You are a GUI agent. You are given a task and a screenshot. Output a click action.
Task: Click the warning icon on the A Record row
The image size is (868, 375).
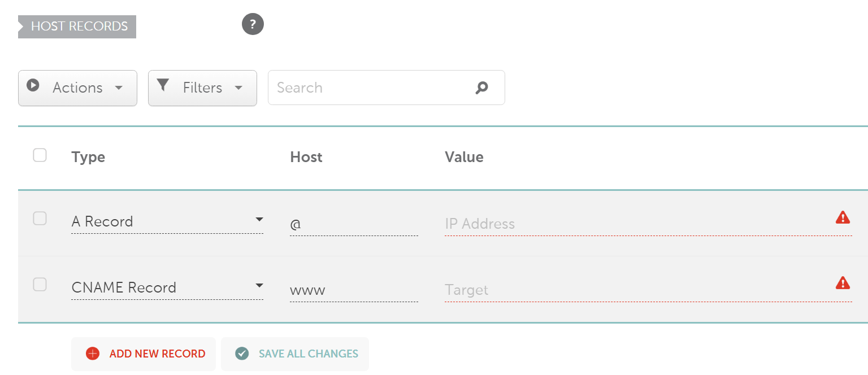click(843, 217)
